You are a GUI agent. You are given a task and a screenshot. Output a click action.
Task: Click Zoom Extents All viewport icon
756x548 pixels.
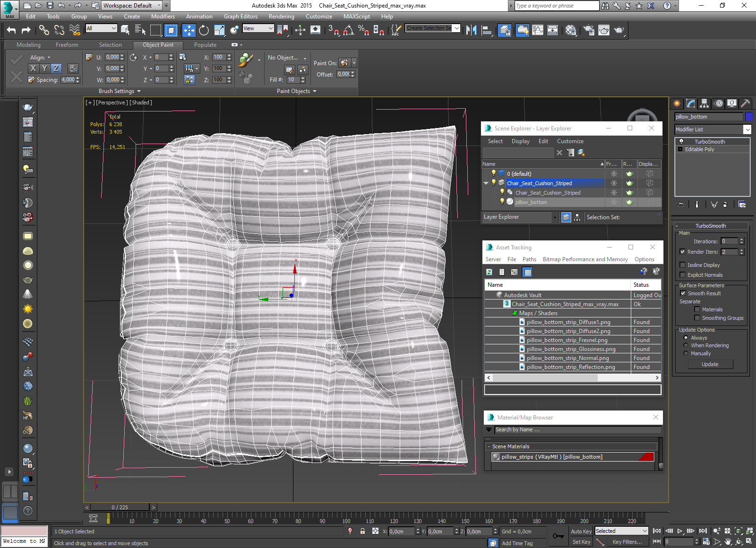click(x=749, y=531)
